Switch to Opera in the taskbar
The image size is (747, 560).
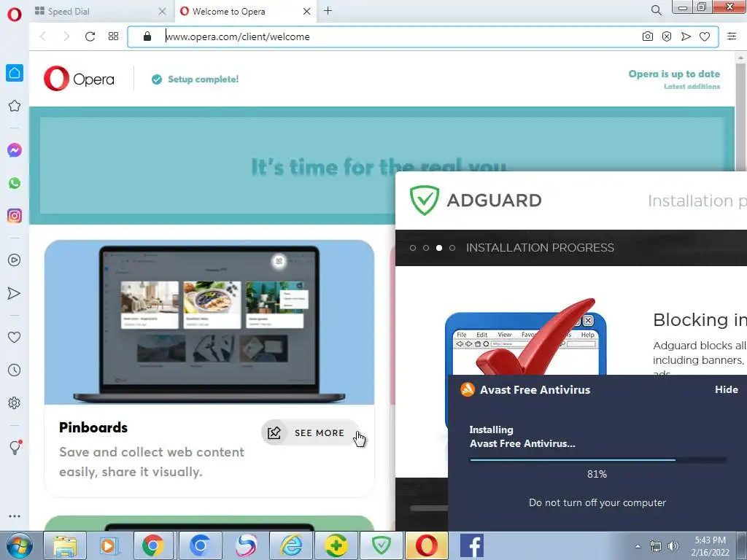click(426, 545)
